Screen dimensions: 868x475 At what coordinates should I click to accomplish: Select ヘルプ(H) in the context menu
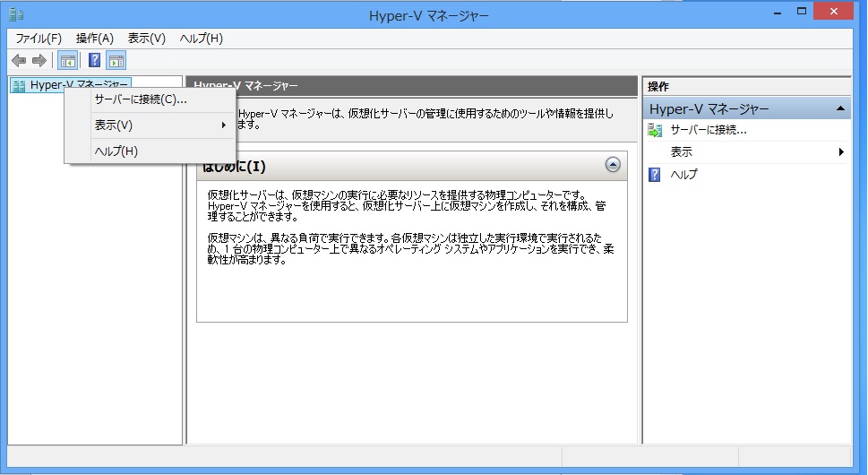[150, 151]
